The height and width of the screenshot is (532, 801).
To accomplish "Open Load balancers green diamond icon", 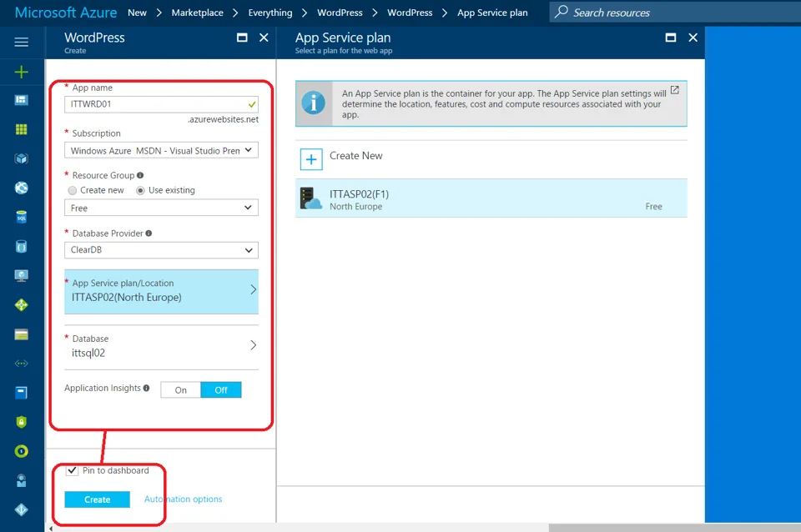I will click(x=21, y=305).
